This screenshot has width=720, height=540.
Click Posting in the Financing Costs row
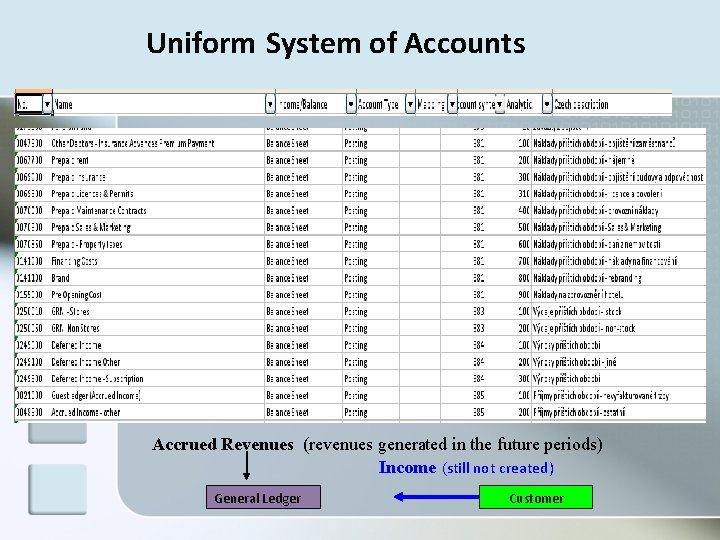pos(356,261)
